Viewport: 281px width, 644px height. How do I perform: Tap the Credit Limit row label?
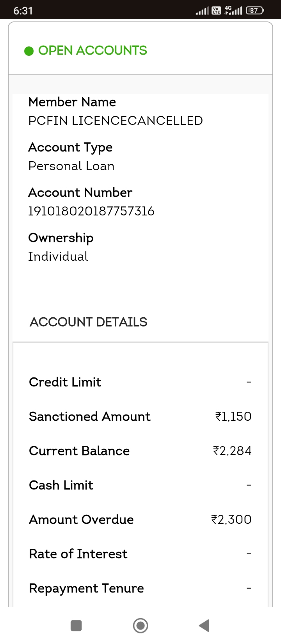coord(65,382)
